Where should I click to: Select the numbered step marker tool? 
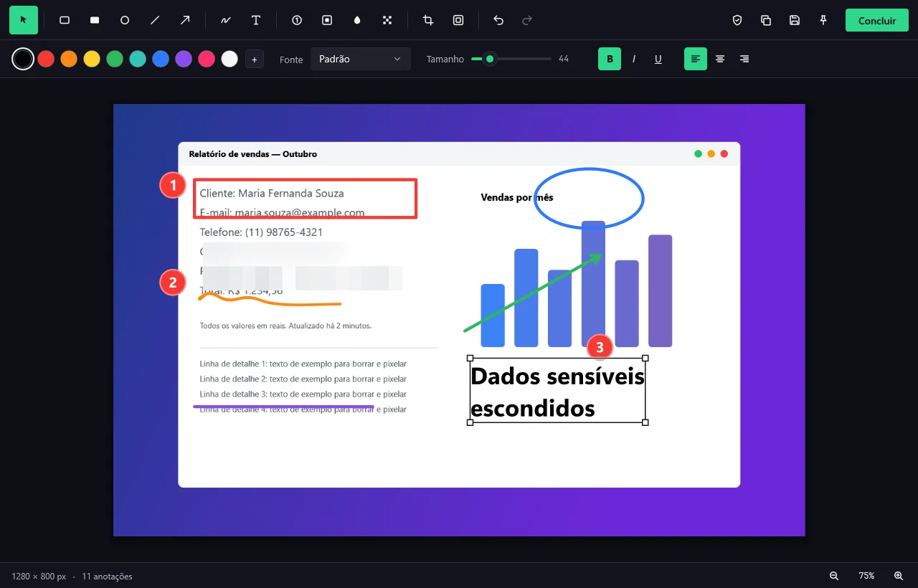tap(297, 20)
